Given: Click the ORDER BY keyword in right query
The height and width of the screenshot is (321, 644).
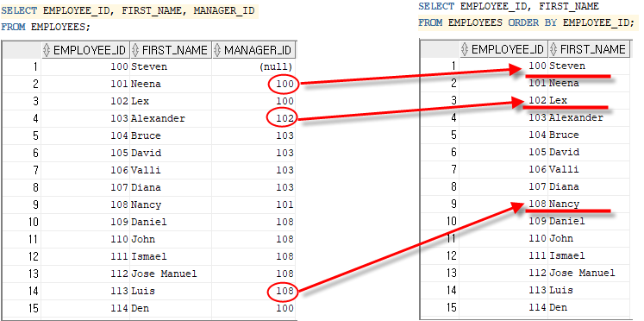Looking at the screenshot, I should (x=532, y=23).
